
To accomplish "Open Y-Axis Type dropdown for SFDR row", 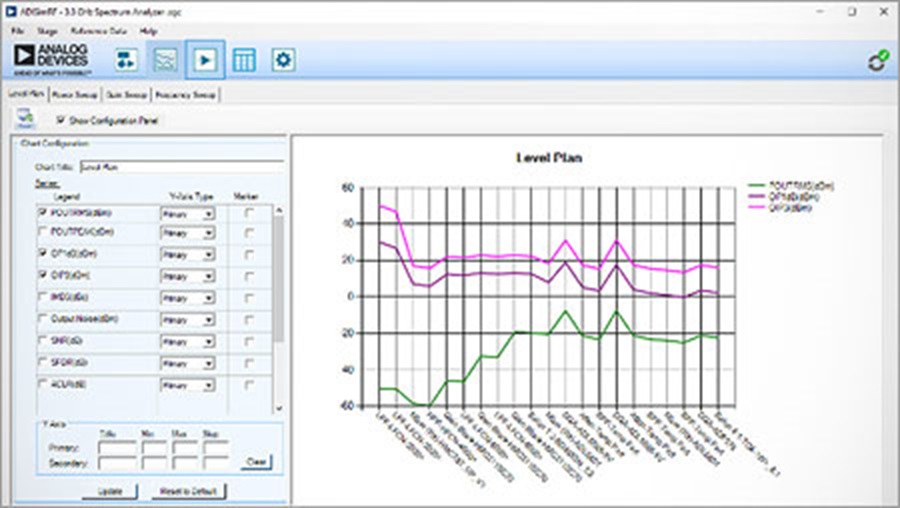I will 188,363.
